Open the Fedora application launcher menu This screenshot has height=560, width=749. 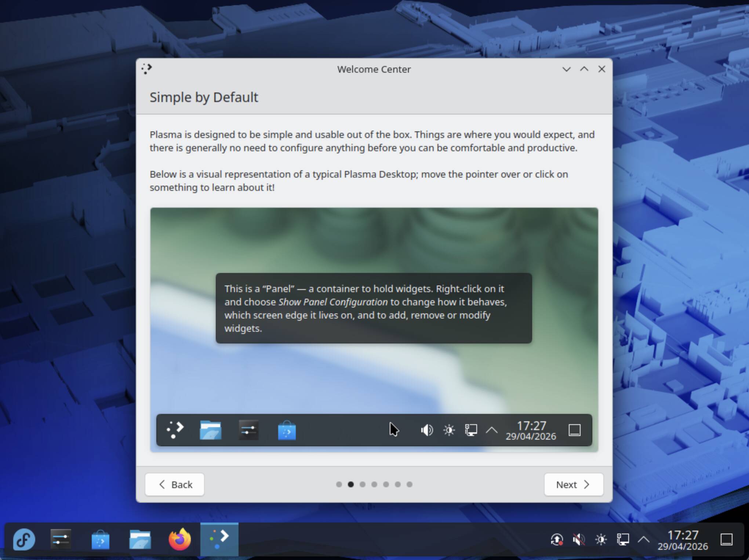[x=24, y=539]
